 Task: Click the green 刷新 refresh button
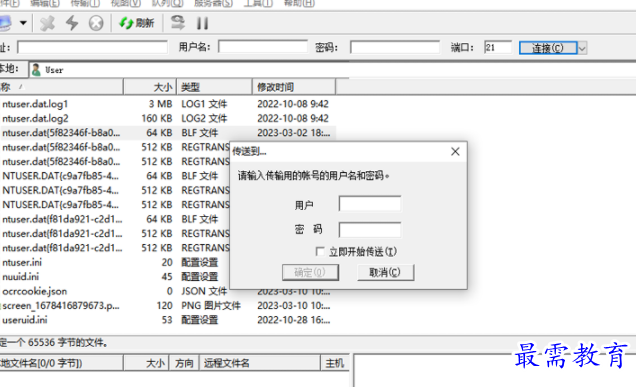pyautogui.click(x=136, y=23)
